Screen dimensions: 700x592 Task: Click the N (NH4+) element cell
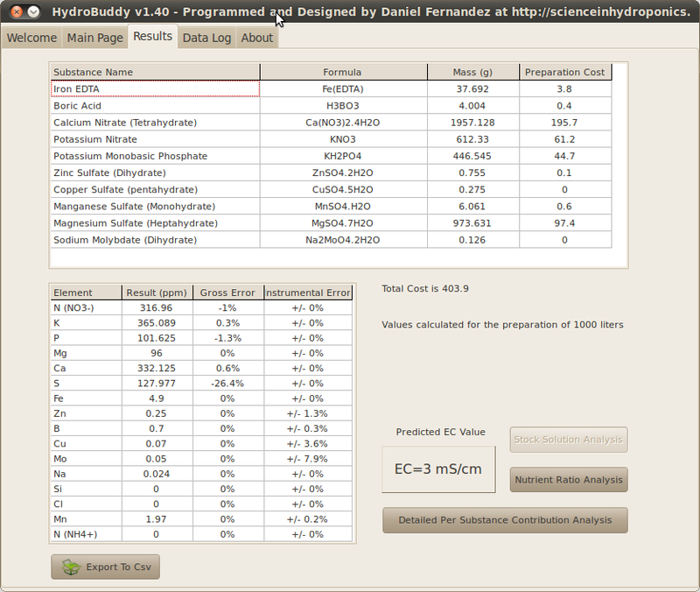pos(86,534)
